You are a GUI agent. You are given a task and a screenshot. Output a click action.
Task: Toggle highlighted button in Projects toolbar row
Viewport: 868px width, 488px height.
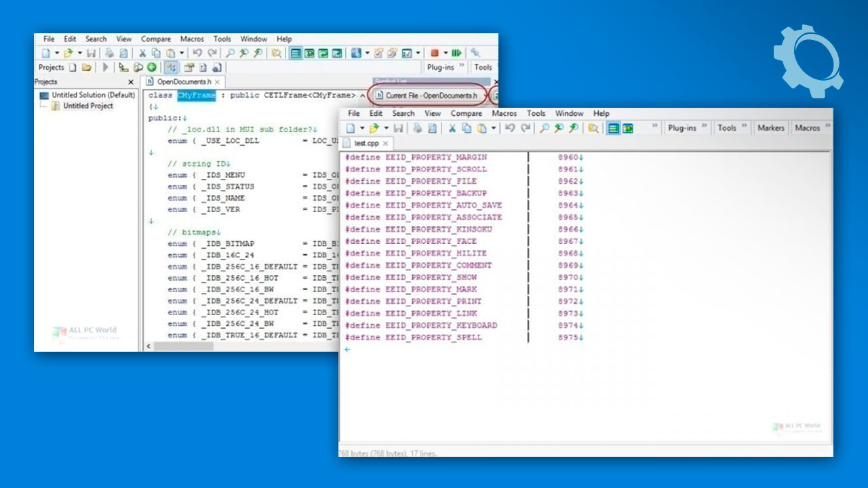pyautogui.click(x=171, y=67)
